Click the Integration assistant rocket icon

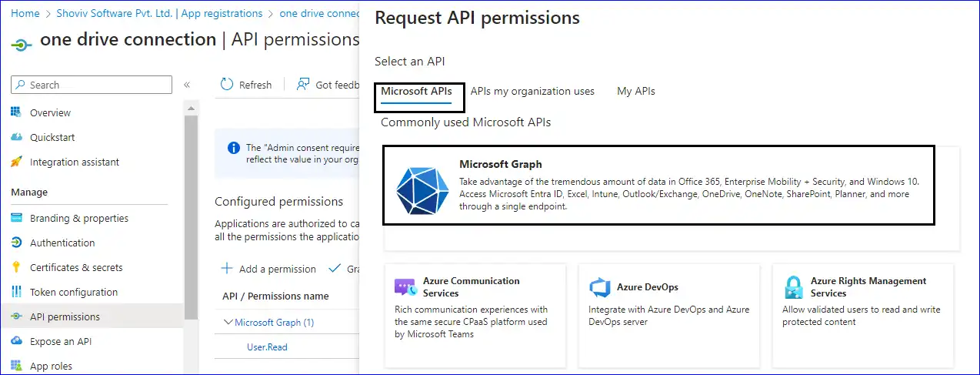[16, 162]
